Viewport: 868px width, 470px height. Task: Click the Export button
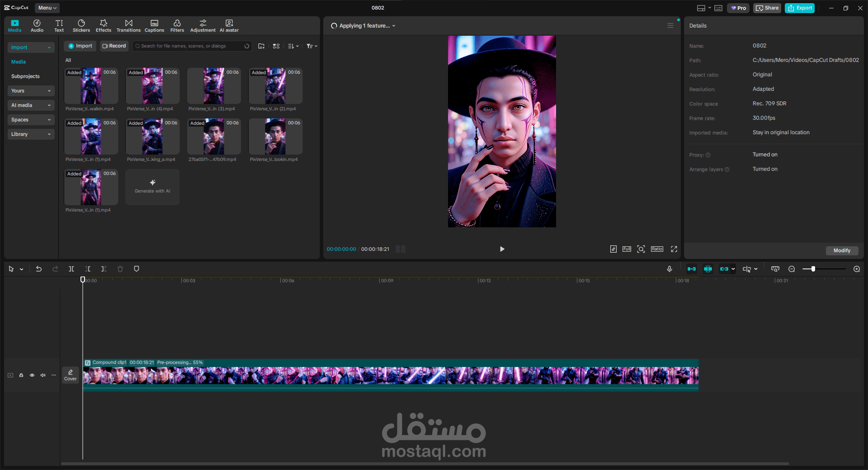(799, 8)
